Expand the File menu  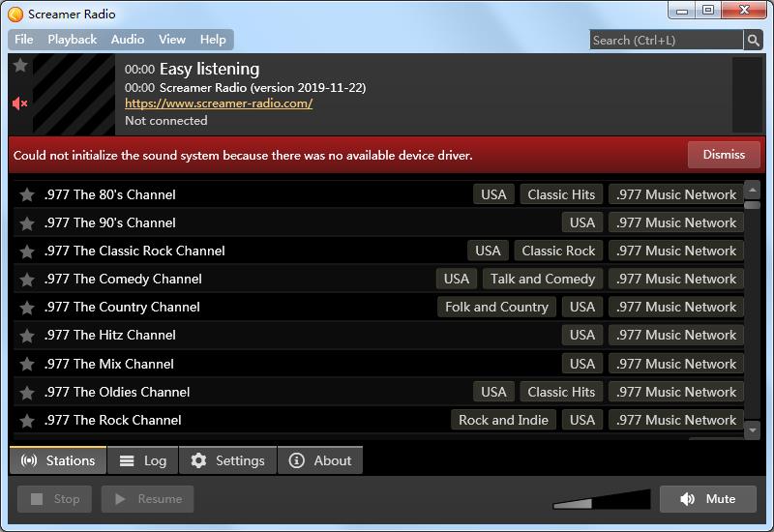tap(24, 40)
